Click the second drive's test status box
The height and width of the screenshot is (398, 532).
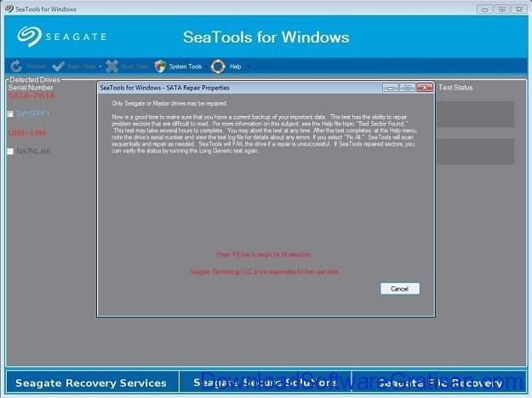475,152
